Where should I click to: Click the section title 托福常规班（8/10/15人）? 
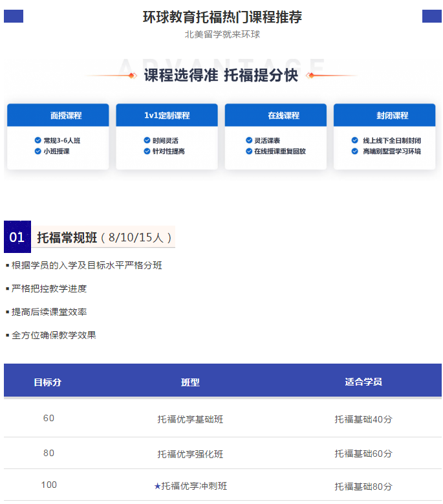point(104,237)
